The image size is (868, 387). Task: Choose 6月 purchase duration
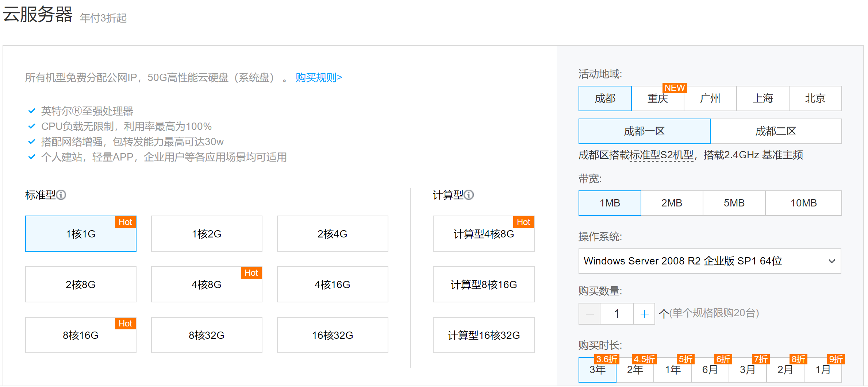point(710,370)
